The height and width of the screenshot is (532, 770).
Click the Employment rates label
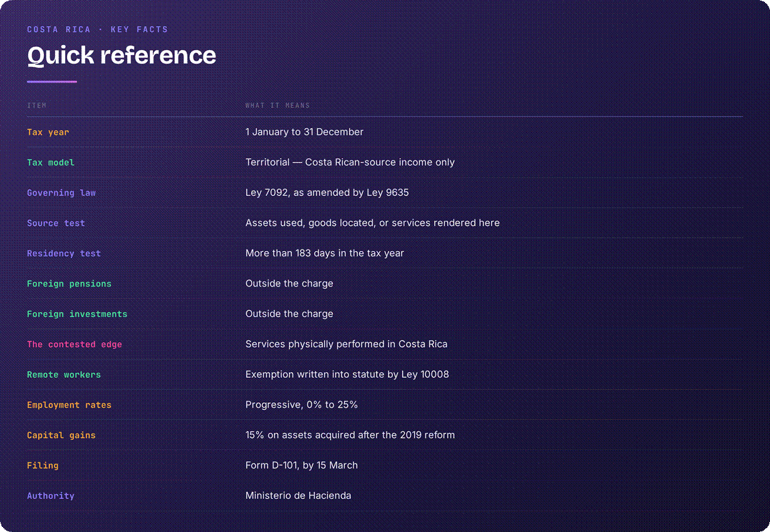pos(69,405)
